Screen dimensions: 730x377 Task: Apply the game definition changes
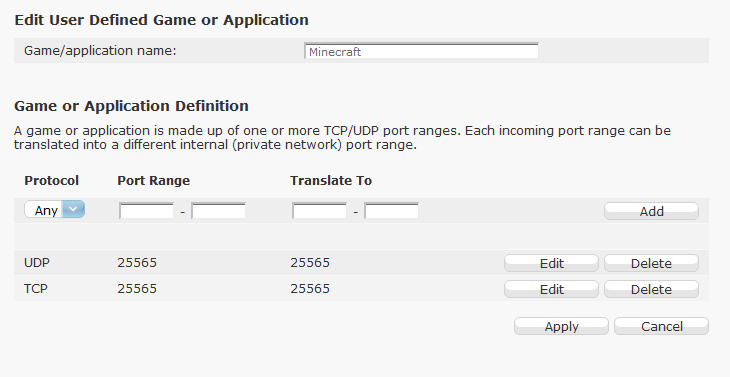click(x=561, y=326)
